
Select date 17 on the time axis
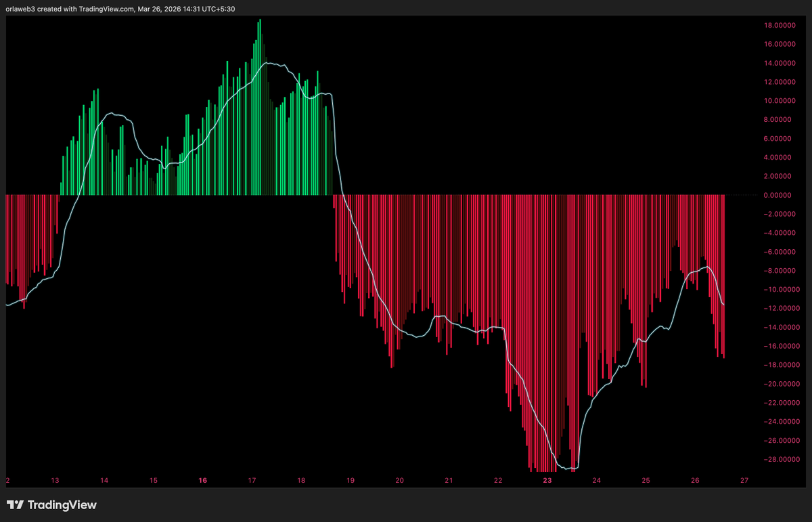tap(252, 481)
